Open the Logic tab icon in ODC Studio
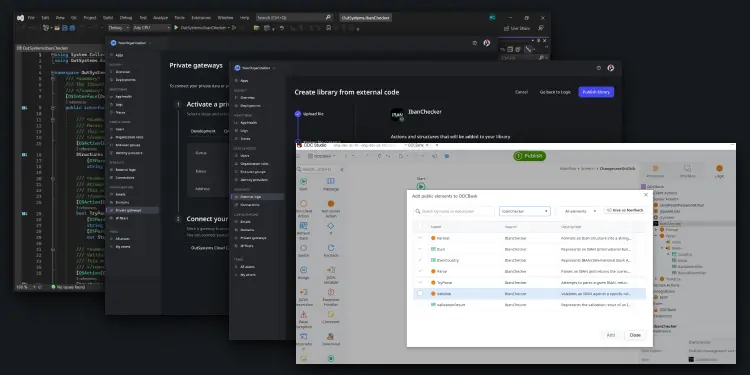750x375 pixels. pos(719,168)
